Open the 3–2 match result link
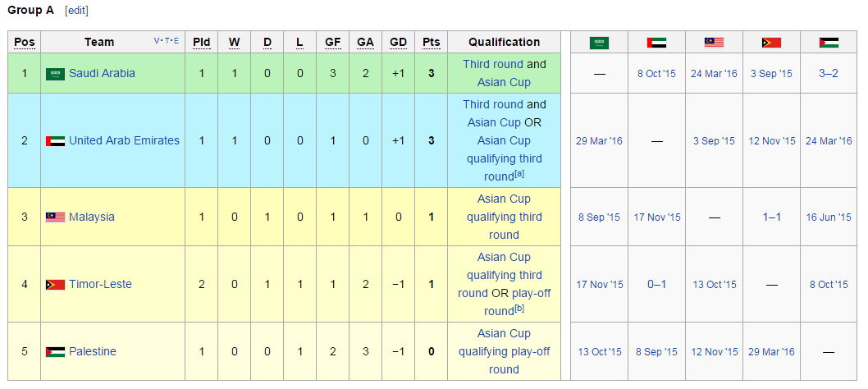This screenshot has height=389, width=868. 829,73
